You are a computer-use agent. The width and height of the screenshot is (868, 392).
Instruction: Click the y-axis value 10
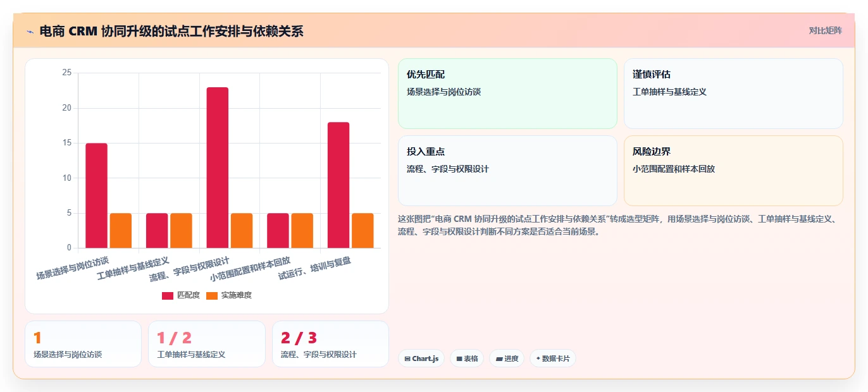click(x=67, y=178)
